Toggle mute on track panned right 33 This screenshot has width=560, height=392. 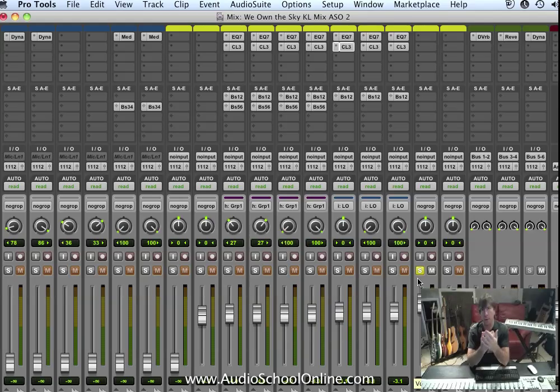pos(102,270)
